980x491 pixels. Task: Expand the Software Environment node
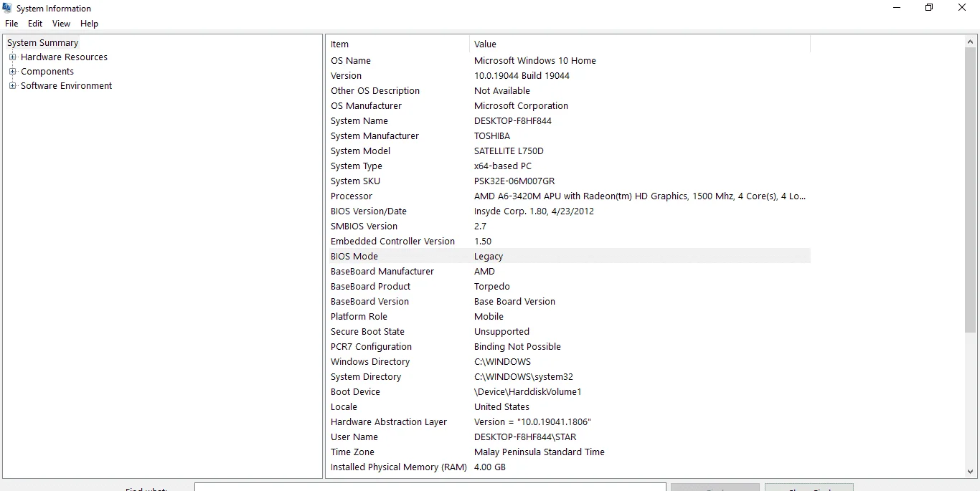point(12,86)
